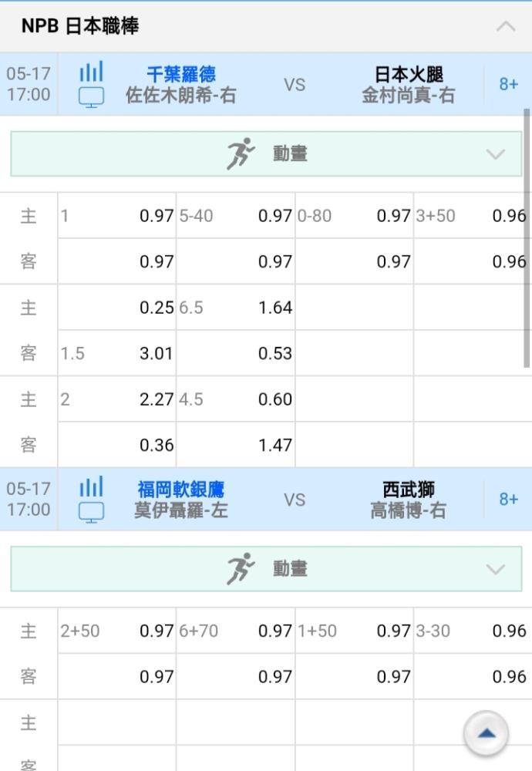This screenshot has height=771, width=532.
Task: Tap the running figure icon in first 動畫 bar
Action: pyautogui.click(x=241, y=154)
